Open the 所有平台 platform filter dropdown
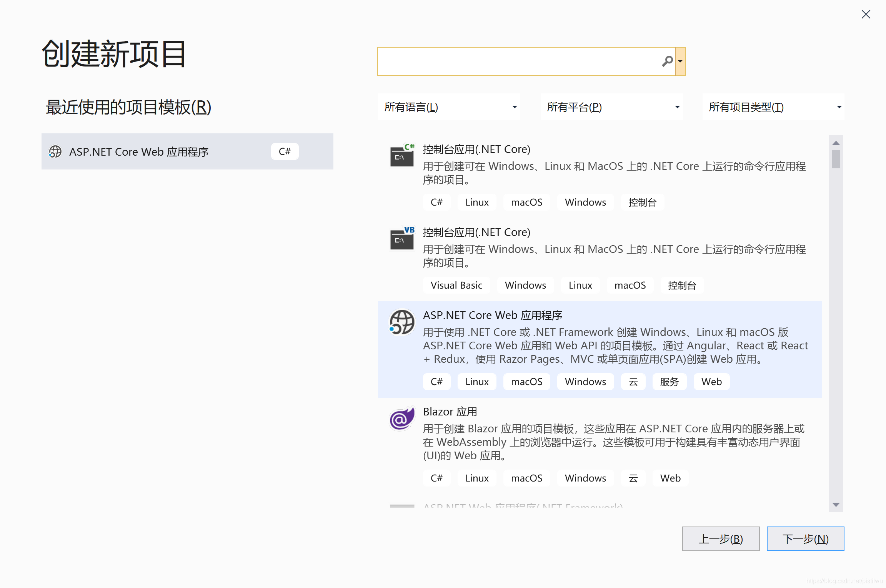Image resolution: width=886 pixels, height=588 pixels. pos(611,107)
